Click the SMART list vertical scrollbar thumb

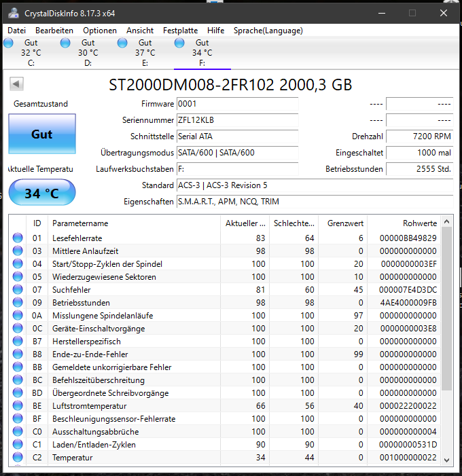tap(446, 309)
